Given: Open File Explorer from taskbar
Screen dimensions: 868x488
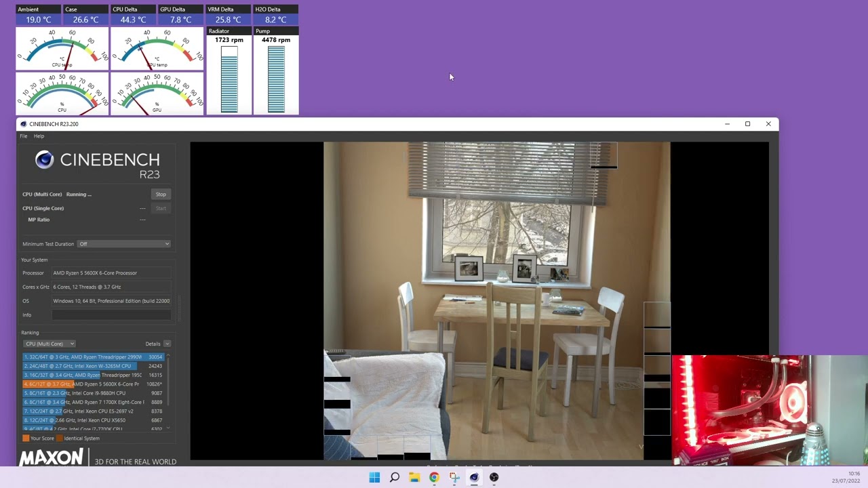Looking at the screenshot, I should pyautogui.click(x=414, y=477).
